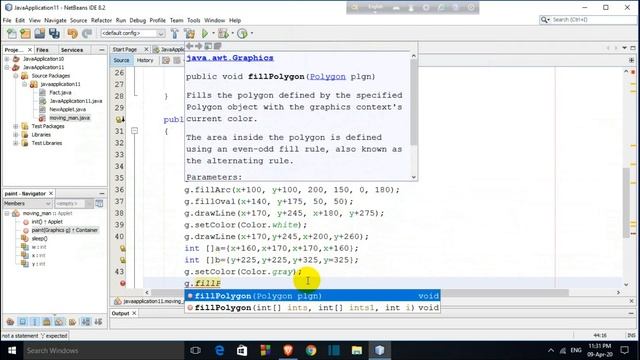
Task: Select fillPolygon(Polygon plgn) completion item
Action: tap(312, 296)
